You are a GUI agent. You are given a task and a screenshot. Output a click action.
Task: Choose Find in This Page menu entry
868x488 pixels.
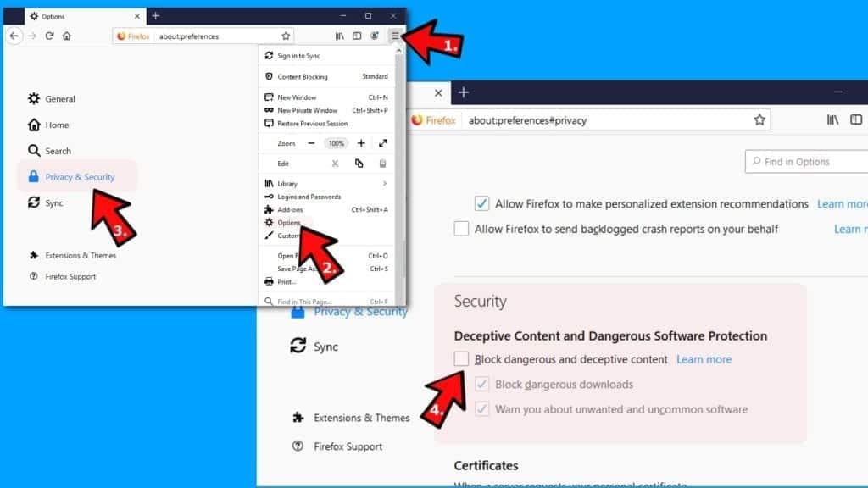point(326,302)
